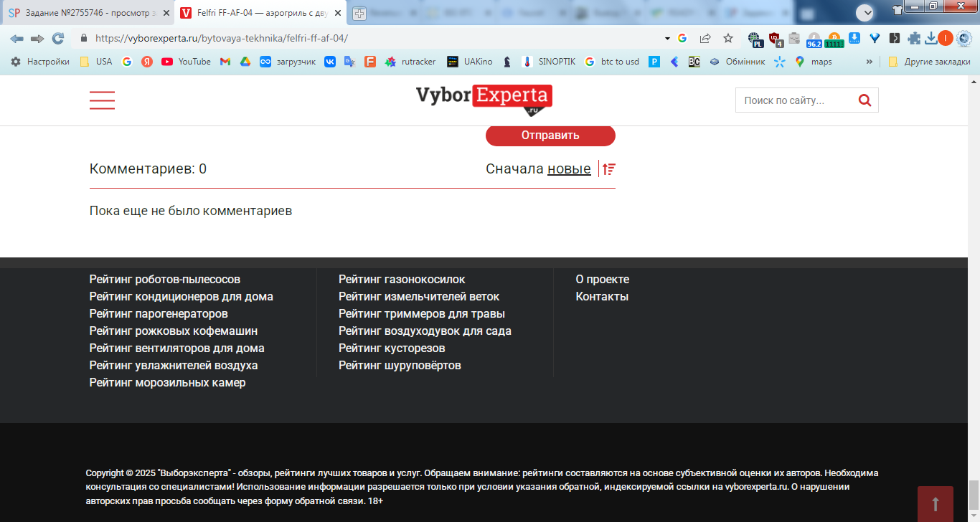Open 'Рейтинг воздуходувок для сада' link
This screenshot has height=522, width=980.
coord(425,331)
